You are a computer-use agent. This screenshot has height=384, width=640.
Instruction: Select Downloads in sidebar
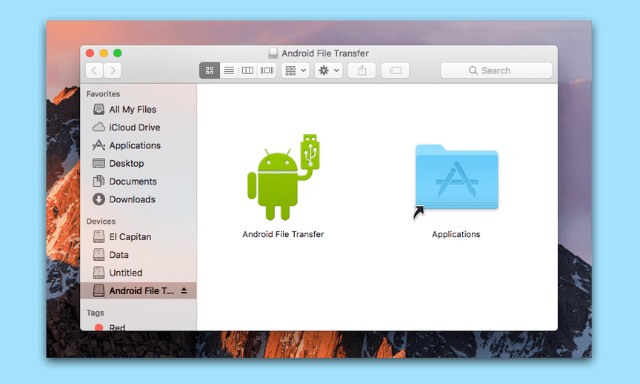(x=138, y=199)
